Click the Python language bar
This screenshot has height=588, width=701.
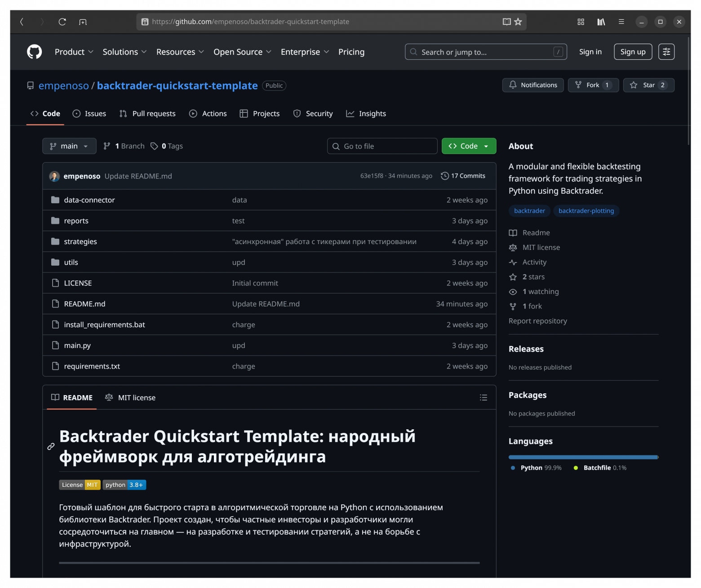[x=583, y=457]
